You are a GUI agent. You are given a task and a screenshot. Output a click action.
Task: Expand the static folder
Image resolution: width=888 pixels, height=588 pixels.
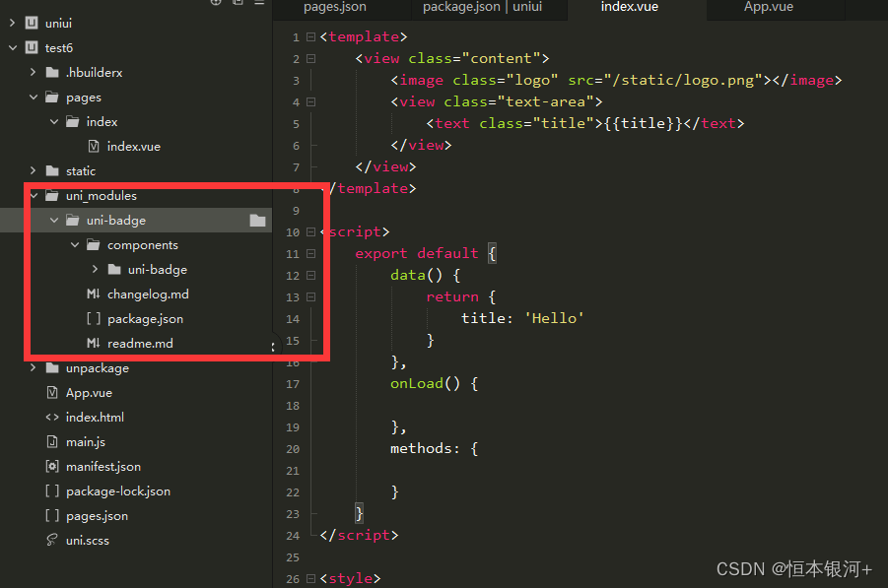[x=33, y=171]
